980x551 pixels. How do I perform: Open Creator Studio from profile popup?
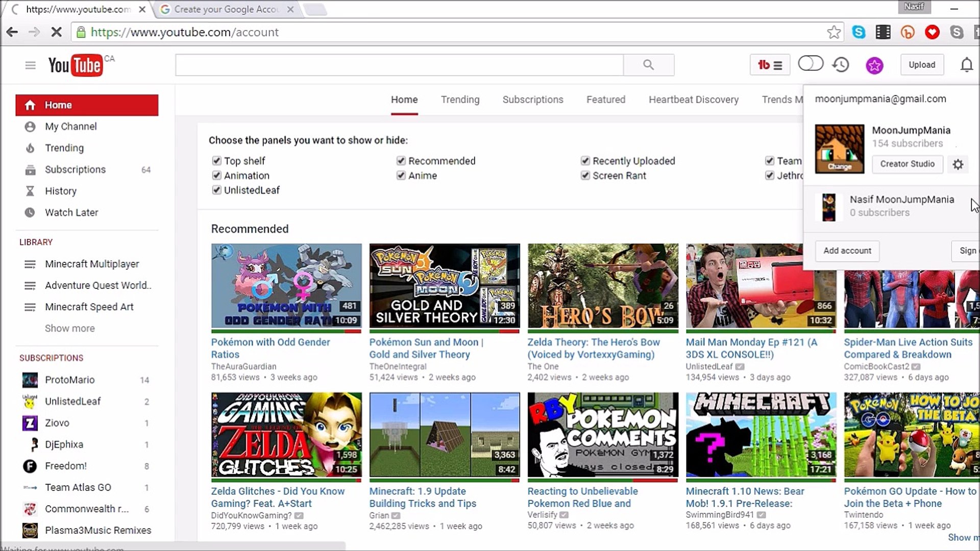click(x=907, y=164)
